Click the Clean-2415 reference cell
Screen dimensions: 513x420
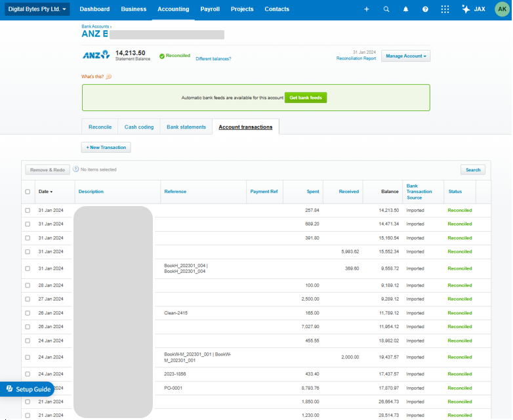(x=176, y=313)
